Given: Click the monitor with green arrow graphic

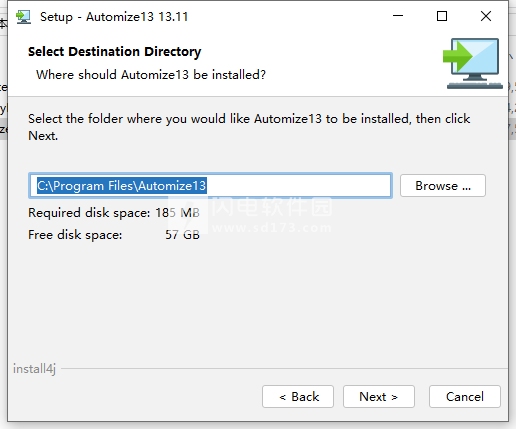Looking at the screenshot, I should pyautogui.click(x=473, y=63).
